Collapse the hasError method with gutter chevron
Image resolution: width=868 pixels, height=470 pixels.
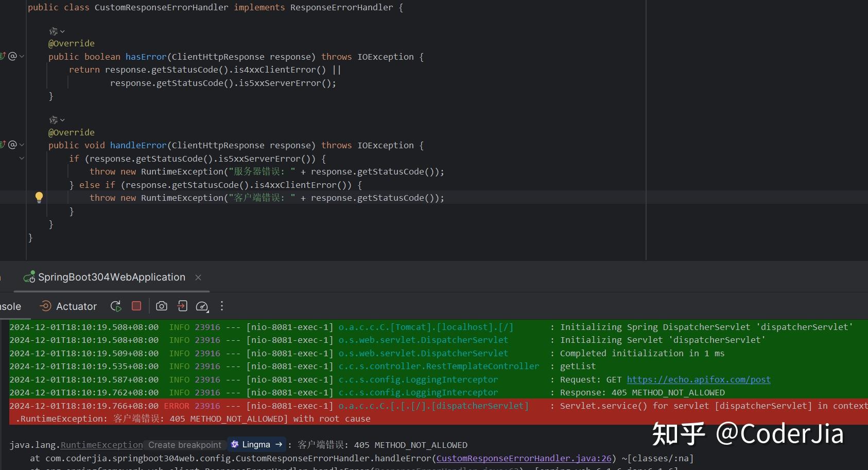22,57
